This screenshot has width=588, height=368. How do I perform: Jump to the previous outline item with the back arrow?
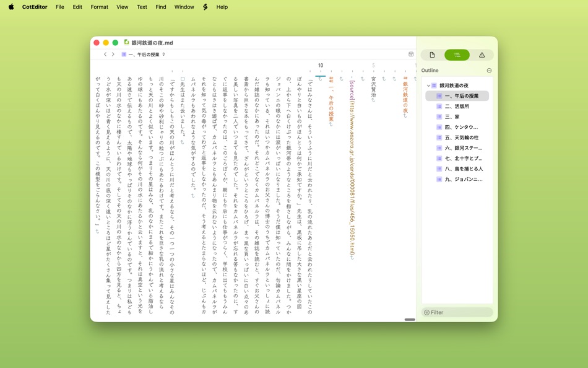105,55
